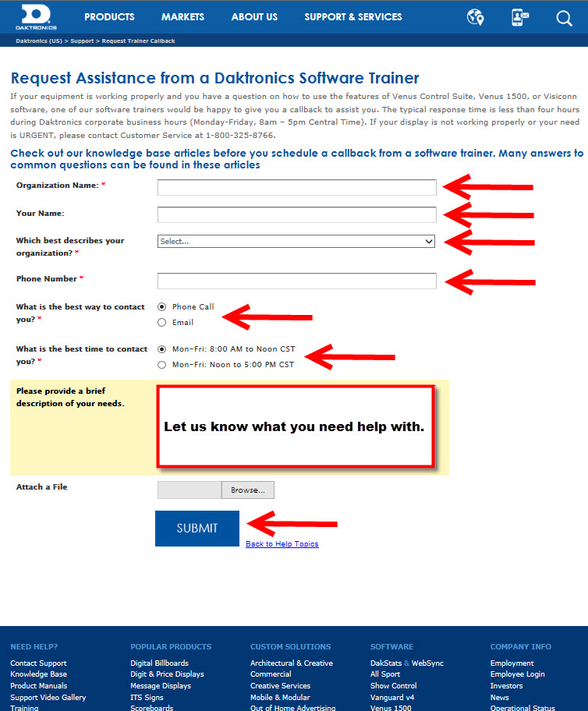Select the Phone Call radio option
The image size is (588, 711).
162,307
